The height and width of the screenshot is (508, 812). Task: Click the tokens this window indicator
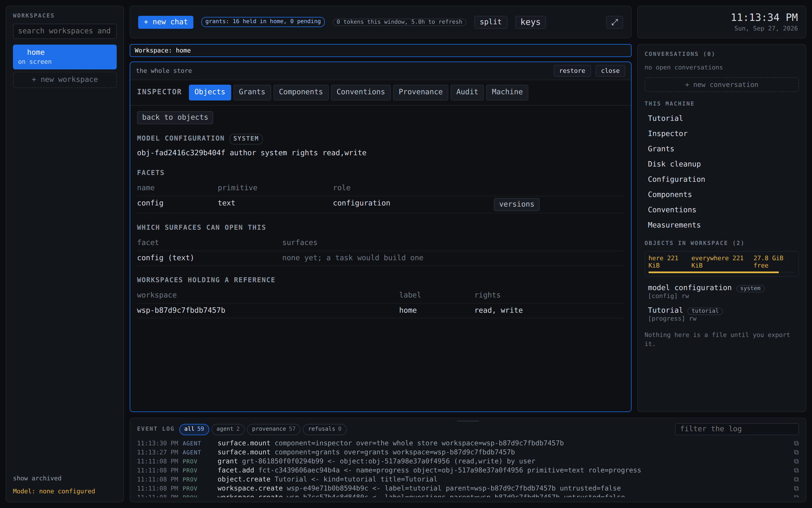pos(399,22)
